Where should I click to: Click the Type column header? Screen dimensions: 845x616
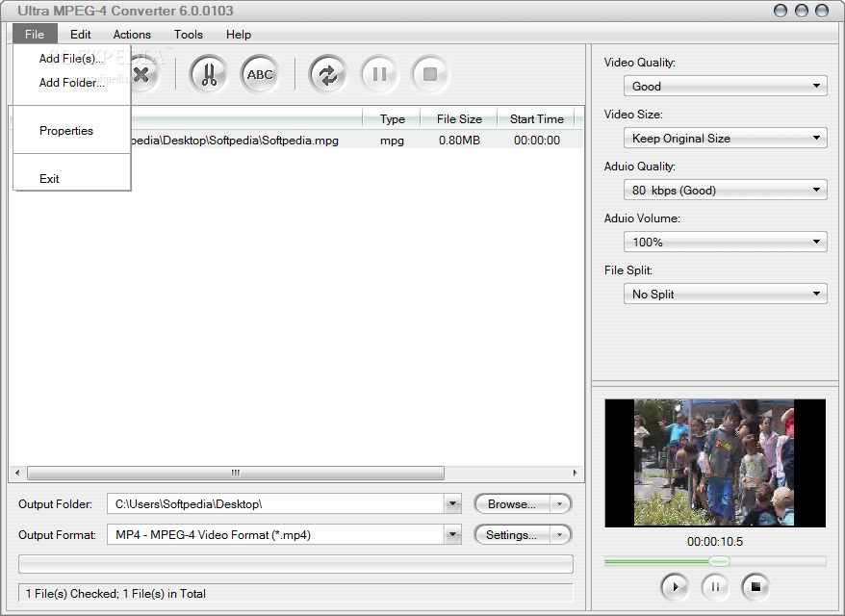tap(392, 119)
